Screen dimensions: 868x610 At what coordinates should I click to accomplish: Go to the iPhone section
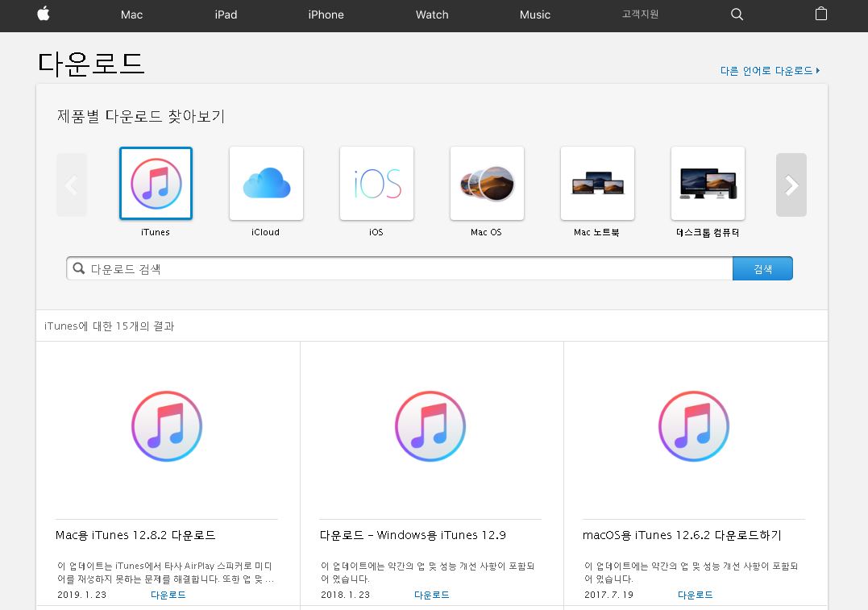tap(326, 15)
